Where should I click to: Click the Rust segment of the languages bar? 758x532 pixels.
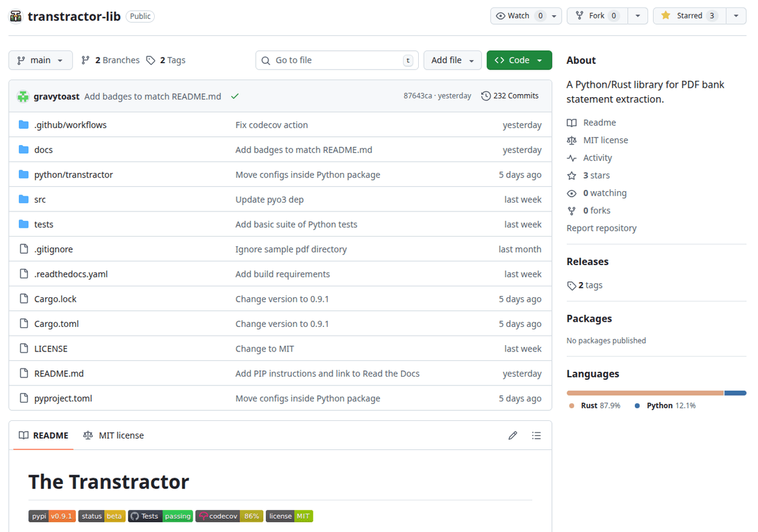pyautogui.click(x=644, y=393)
